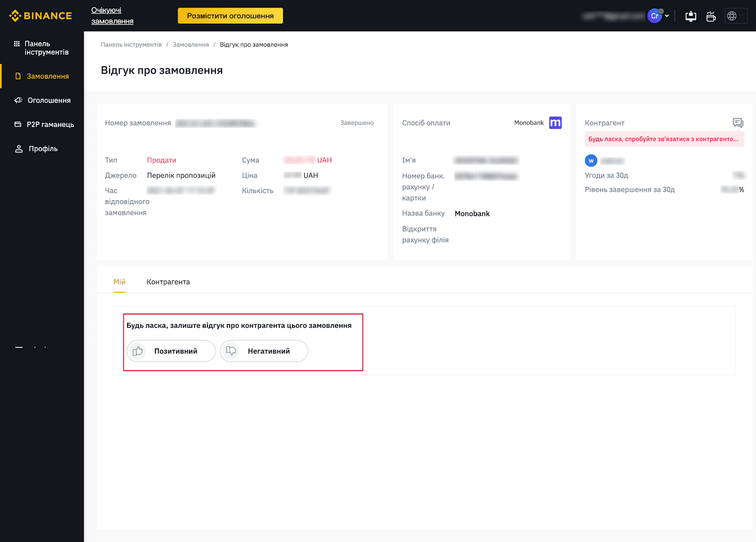Click the thumbs down icon
Image resolution: width=756 pixels, height=542 pixels.
coord(231,351)
